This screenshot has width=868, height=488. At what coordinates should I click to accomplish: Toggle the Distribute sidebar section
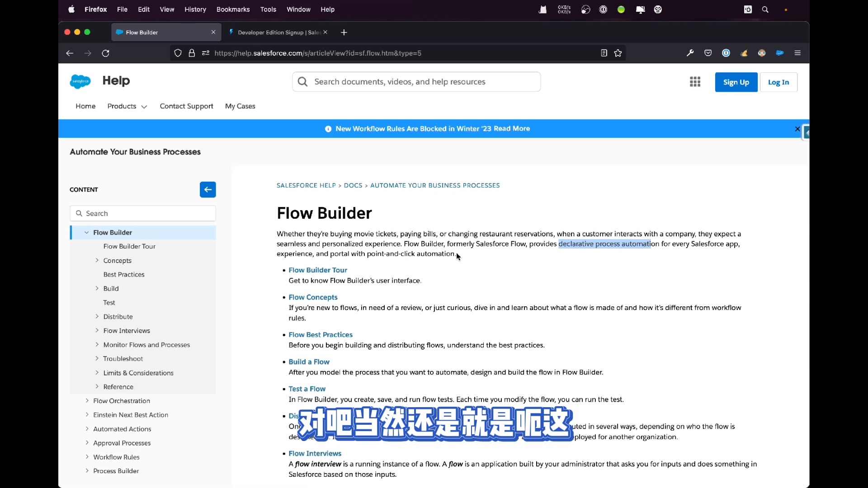(x=97, y=316)
